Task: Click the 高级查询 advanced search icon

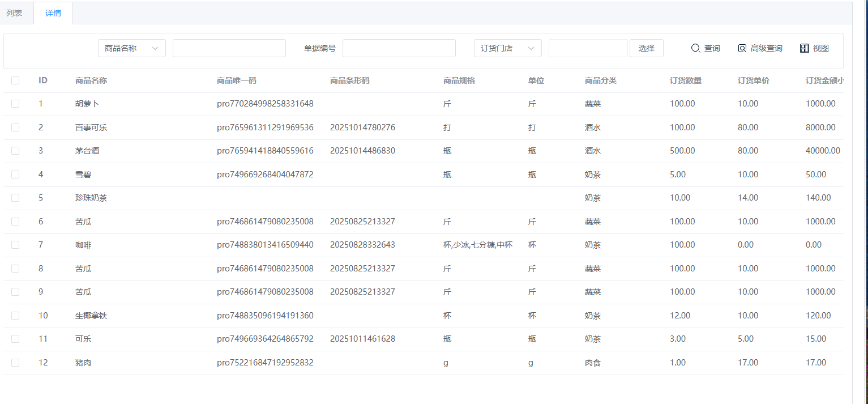Action: click(x=742, y=49)
